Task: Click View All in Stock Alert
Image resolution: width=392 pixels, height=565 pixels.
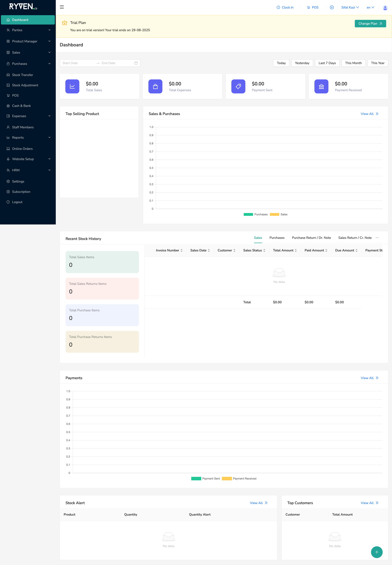Action: pyautogui.click(x=259, y=503)
